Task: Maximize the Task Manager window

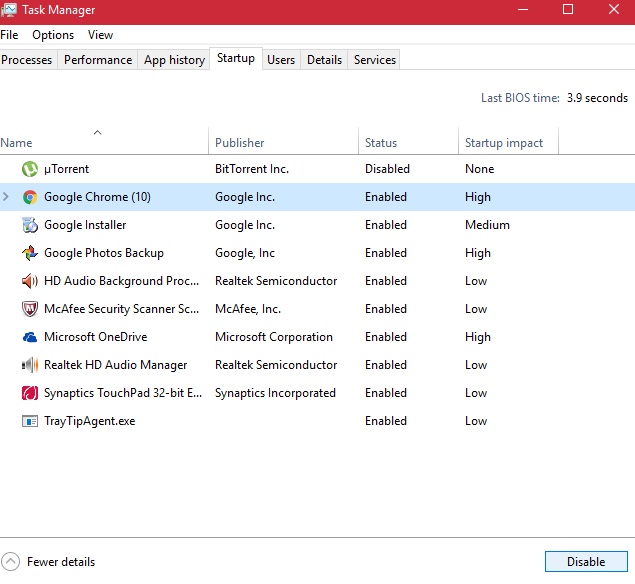Action: tap(568, 9)
